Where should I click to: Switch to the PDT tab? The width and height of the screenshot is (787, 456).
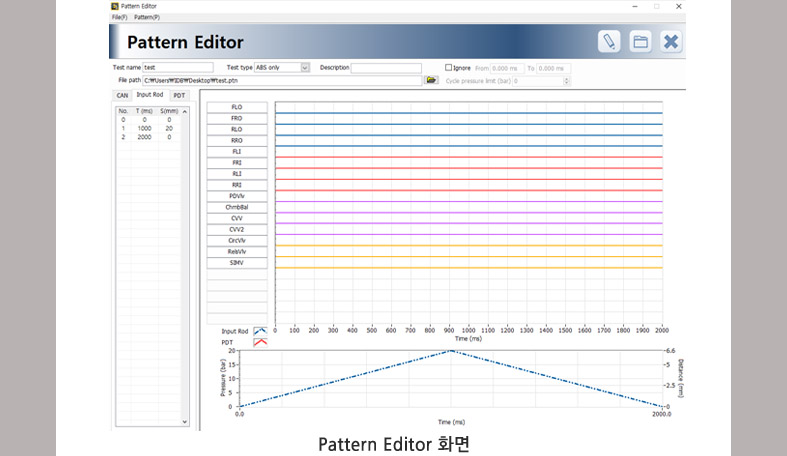coord(179,95)
